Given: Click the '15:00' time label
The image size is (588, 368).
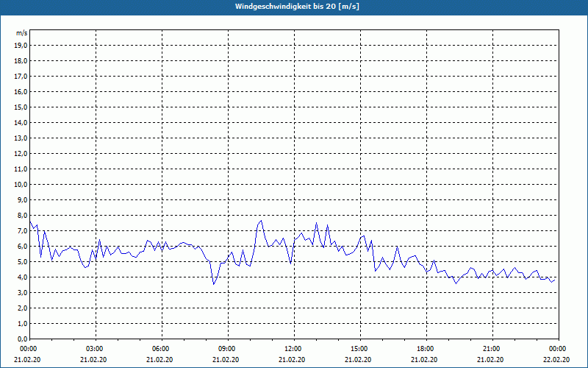Looking at the screenshot, I should (x=360, y=349).
